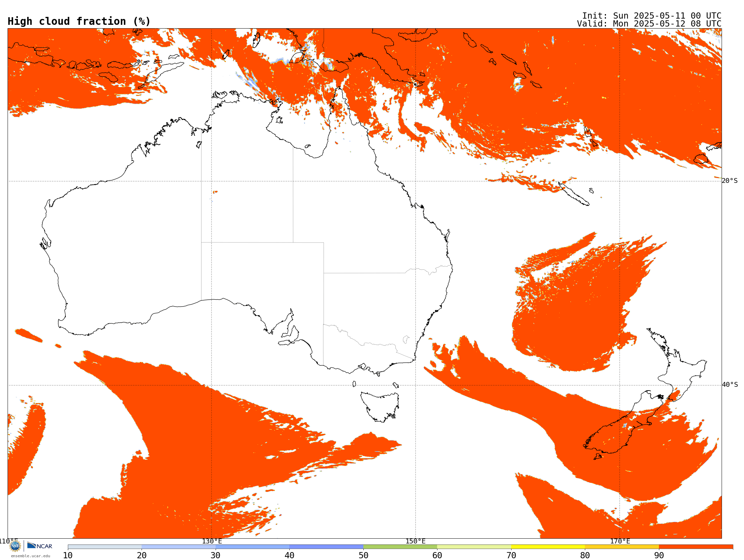Click the 'Valid: Mon 2025-05-12 08 UTC' text
This screenshot has height=560, width=744.
point(649,24)
